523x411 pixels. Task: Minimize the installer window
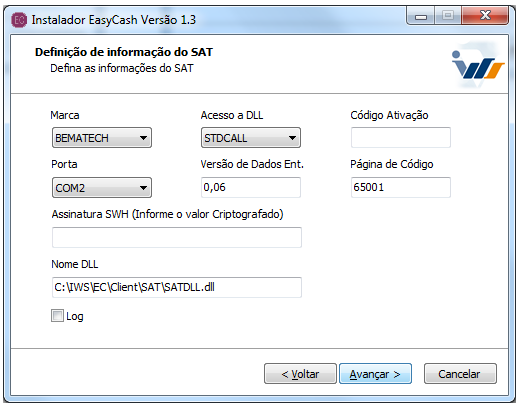tap(421, 16)
